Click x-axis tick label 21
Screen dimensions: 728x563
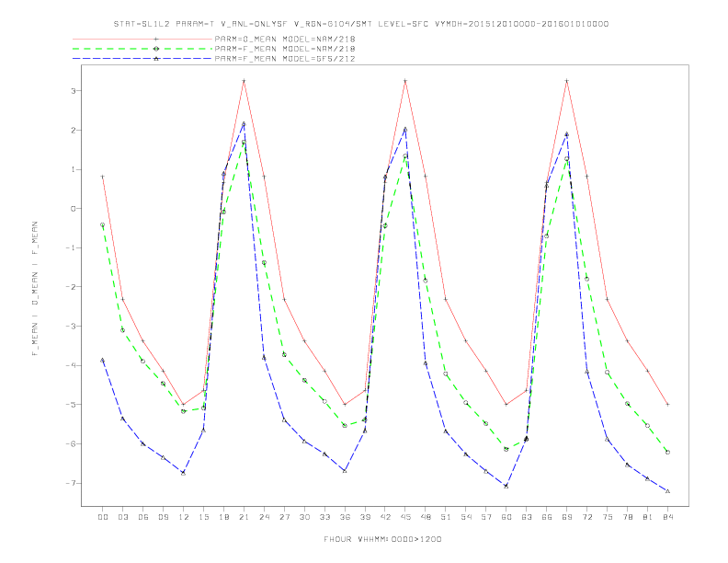[244, 517]
